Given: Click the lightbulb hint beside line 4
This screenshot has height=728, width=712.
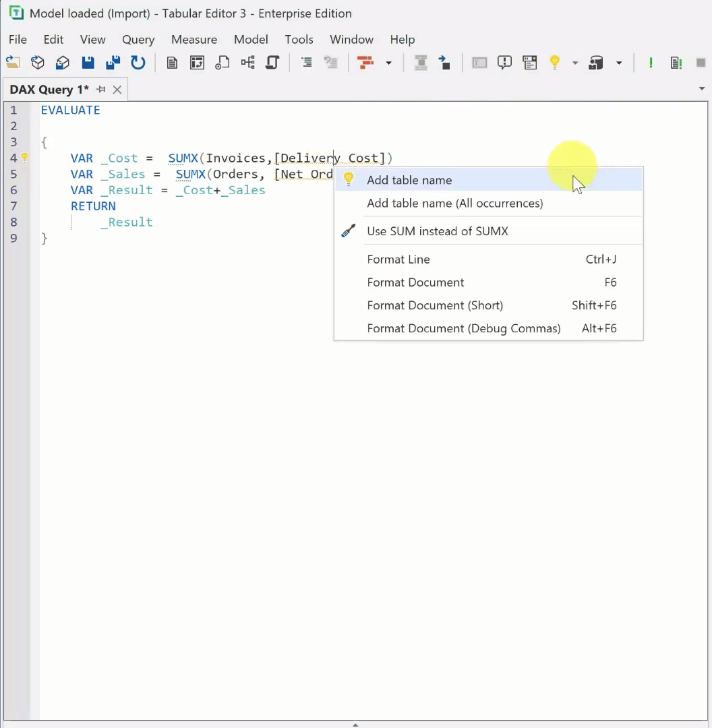Looking at the screenshot, I should point(25,157).
